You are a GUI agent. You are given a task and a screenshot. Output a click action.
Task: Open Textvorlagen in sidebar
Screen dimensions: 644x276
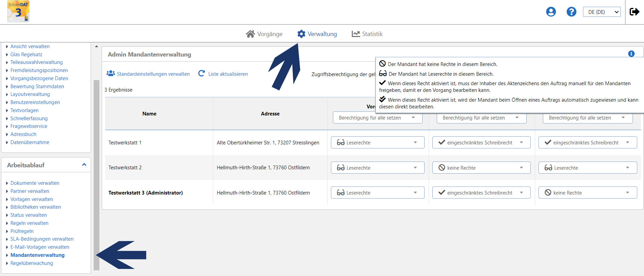[x=24, y=110]
